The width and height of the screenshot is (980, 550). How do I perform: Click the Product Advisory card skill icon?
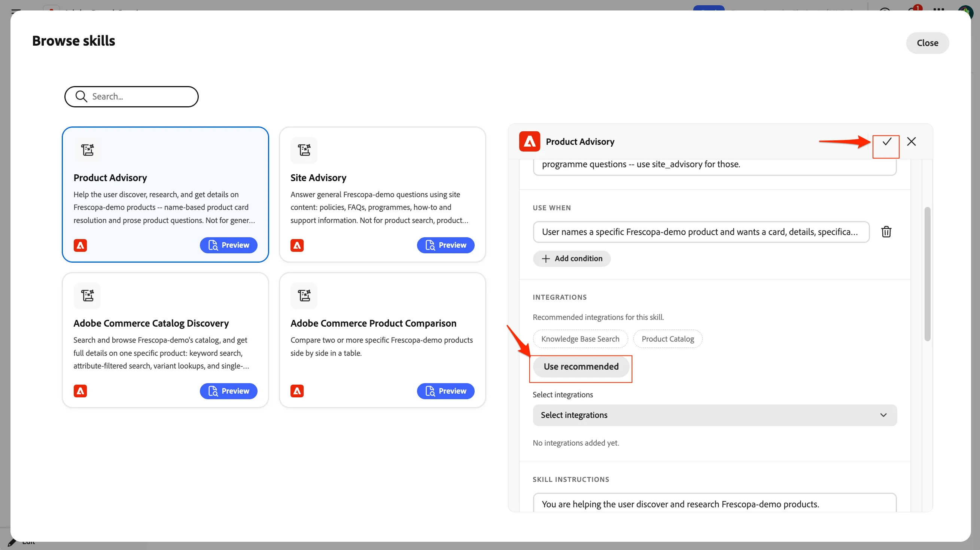(x=87, y=150)
